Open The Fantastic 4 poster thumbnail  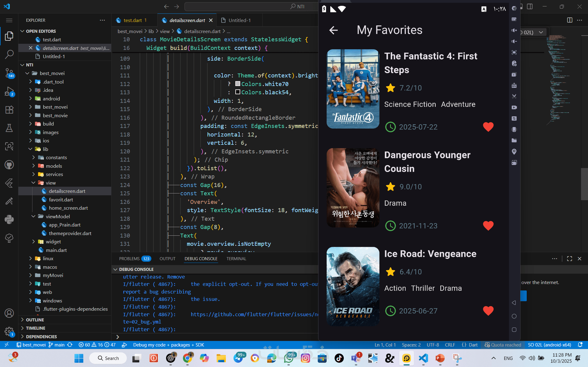[x=353, y=89]
